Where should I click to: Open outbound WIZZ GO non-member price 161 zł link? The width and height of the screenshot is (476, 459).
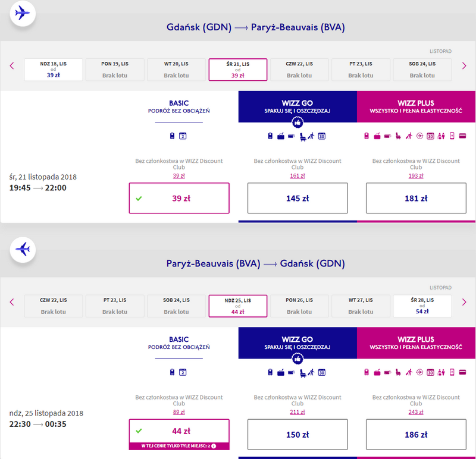297,175
